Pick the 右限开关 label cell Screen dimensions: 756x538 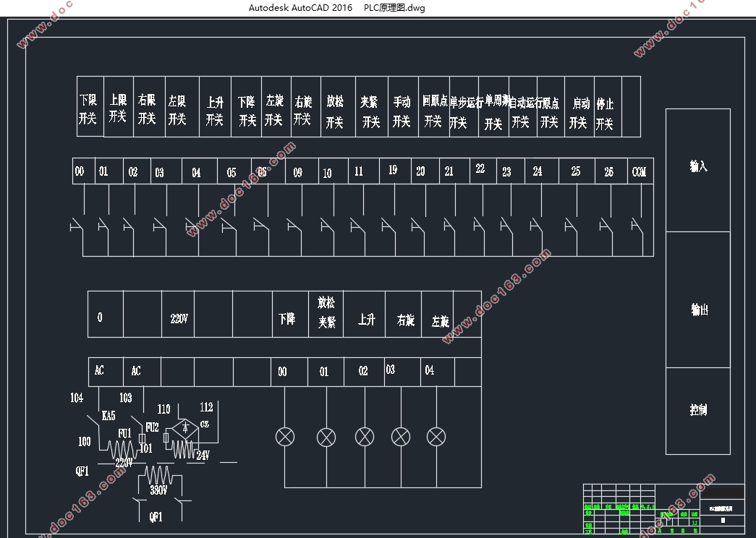pos(150,106)
